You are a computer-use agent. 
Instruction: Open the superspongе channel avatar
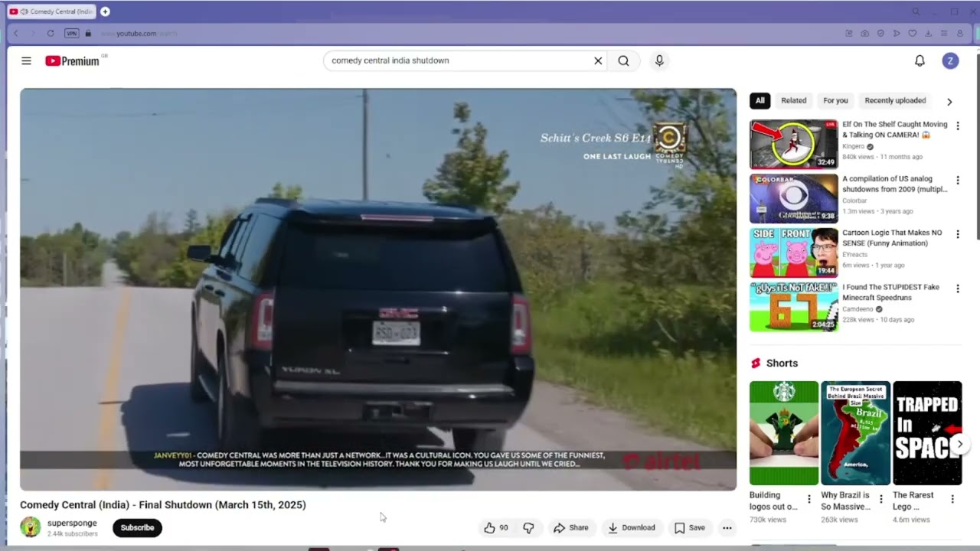coord(31,527)
